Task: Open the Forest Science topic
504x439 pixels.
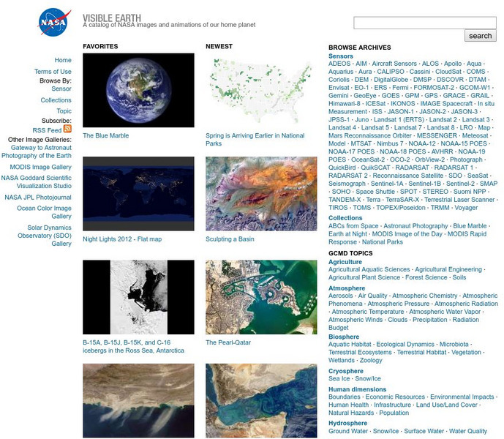Action: [x=426, y=277]
